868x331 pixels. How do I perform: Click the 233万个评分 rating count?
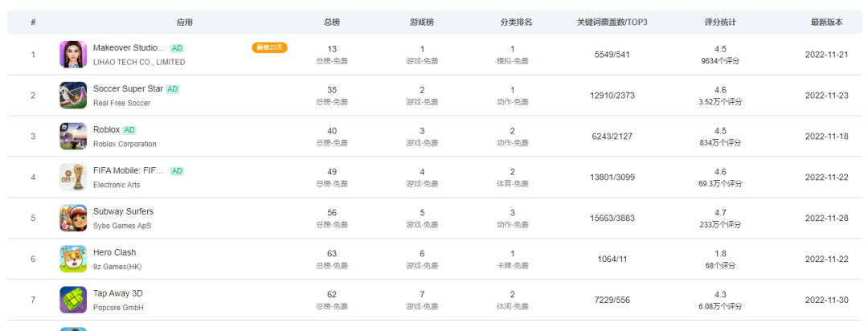click(720, 225)
